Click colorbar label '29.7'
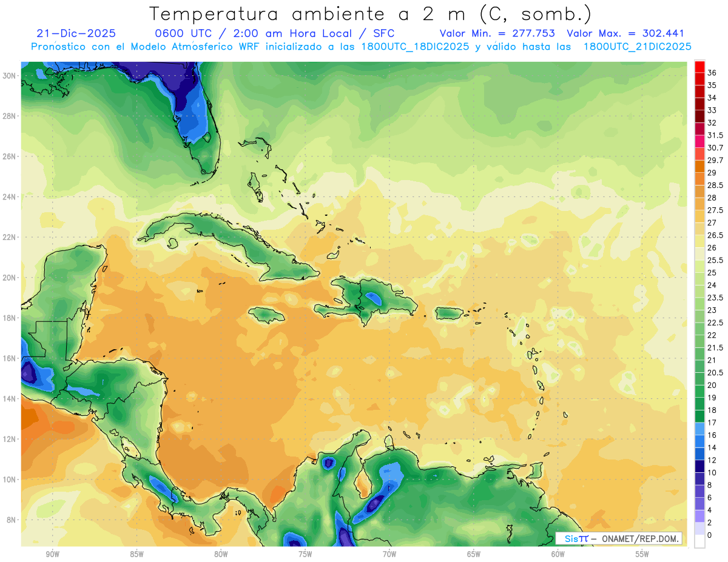The width and height of the screenshot is (728, 562). click(715, 160)
